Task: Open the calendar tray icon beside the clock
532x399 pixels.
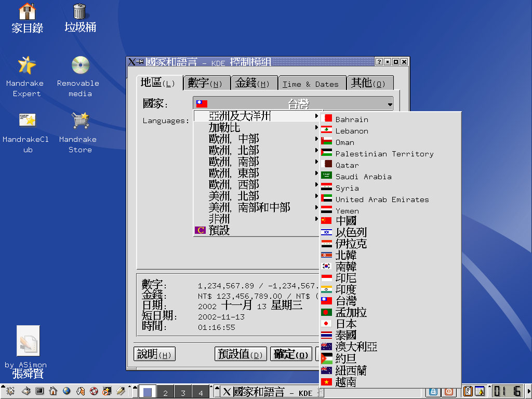Action: 480,391
